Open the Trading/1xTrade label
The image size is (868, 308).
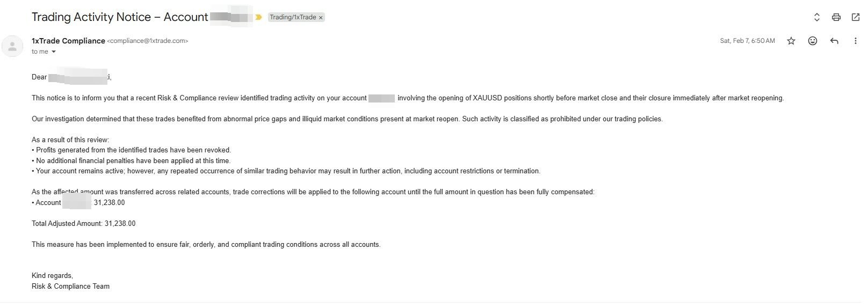293,17
